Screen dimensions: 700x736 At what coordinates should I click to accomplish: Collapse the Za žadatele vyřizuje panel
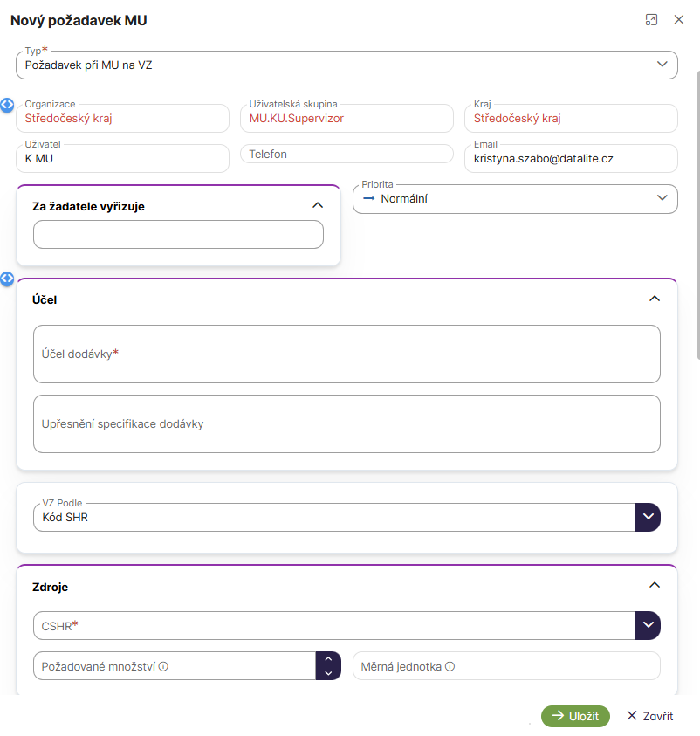pos(318,205)
